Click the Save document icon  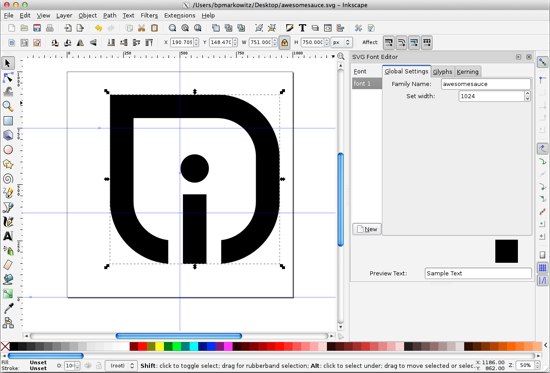coord(37,28)
